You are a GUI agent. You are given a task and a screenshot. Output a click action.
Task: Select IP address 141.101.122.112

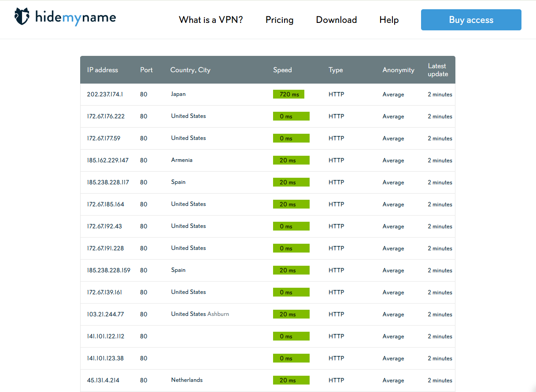coord(106,336)
